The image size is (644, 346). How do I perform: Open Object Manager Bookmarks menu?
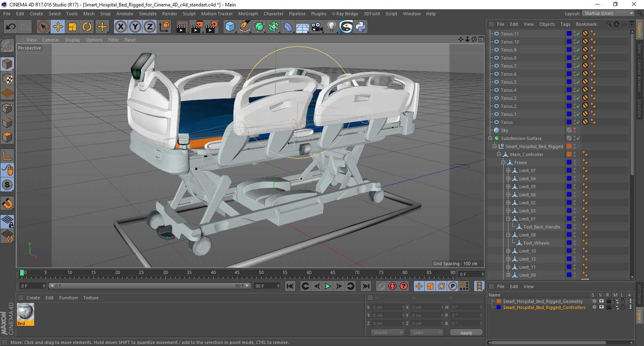pyautogui.click(x=587, y=24)
